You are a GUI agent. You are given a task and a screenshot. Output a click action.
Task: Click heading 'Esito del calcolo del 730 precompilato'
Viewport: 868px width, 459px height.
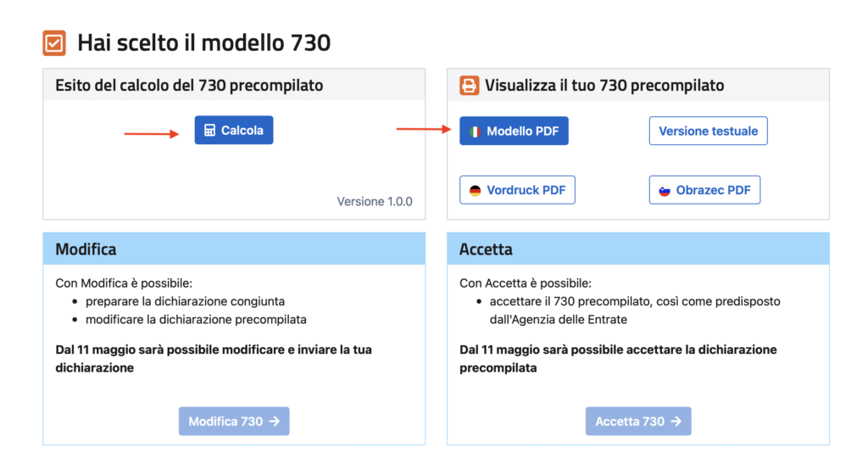click(x=189, y=86)
